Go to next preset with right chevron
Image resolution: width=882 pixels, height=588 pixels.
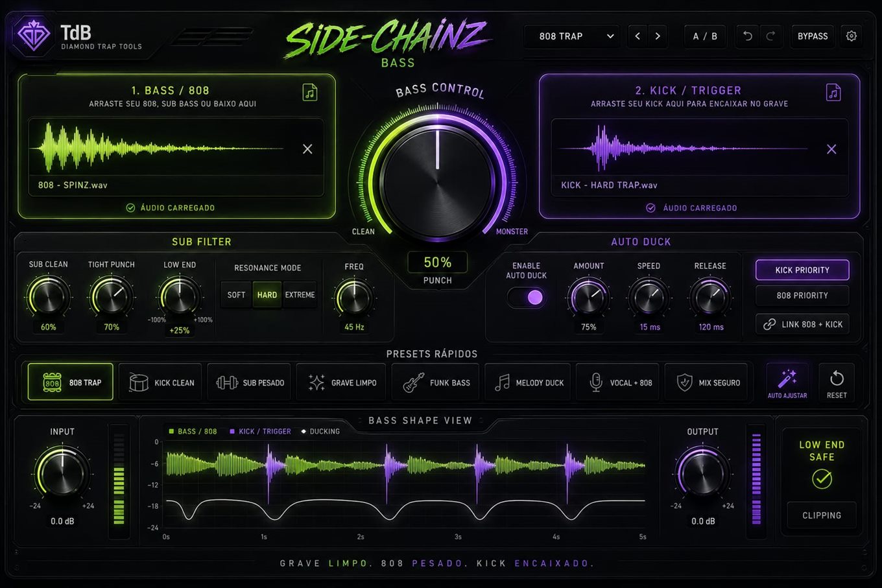(658, 36)
